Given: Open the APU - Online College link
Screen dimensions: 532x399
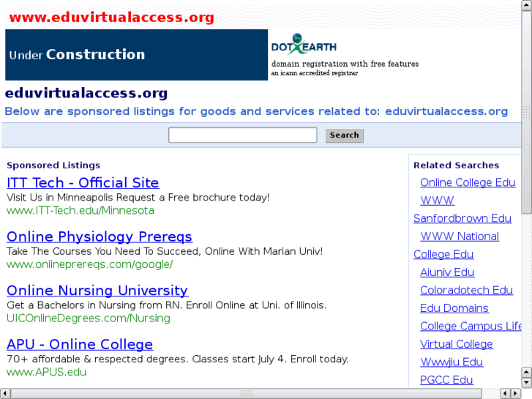Looking at the screenshot, I should pos(80,344).
